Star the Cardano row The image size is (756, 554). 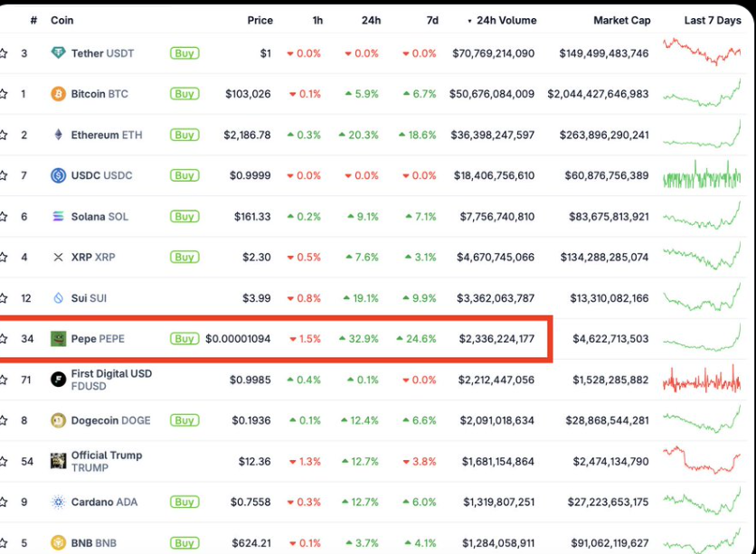click(4, 502)
